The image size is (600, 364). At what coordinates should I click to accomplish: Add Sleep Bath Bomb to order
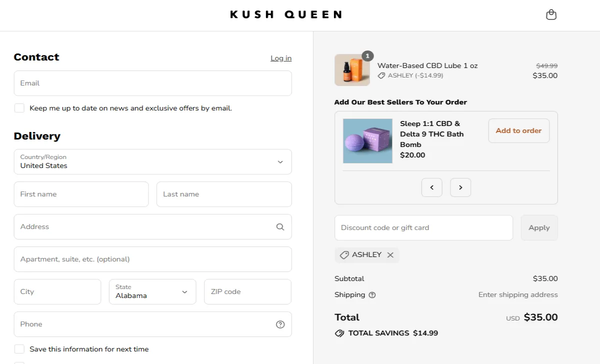tap(518, 130)
